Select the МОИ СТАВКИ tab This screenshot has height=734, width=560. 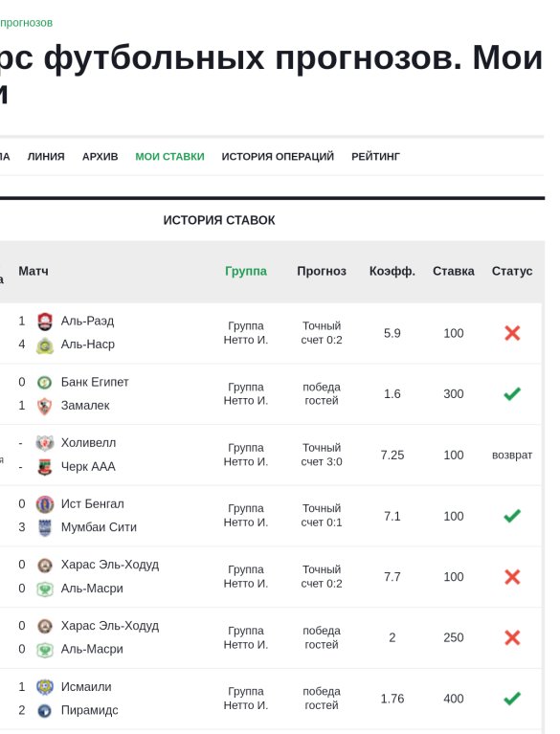170,157
